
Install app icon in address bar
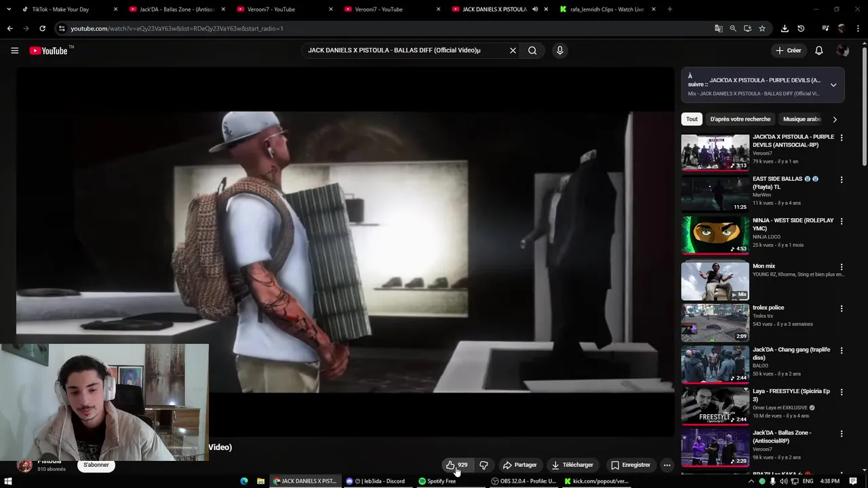point(747,28)
